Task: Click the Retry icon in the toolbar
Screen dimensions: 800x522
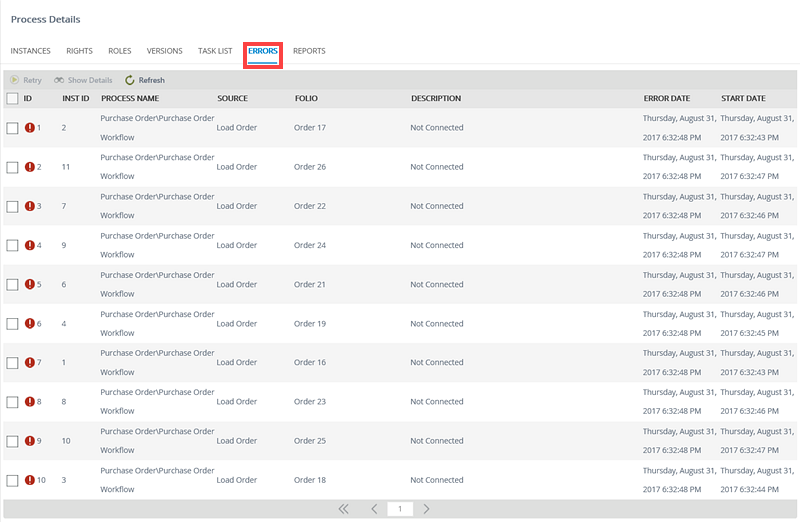Action: [15, 80]
